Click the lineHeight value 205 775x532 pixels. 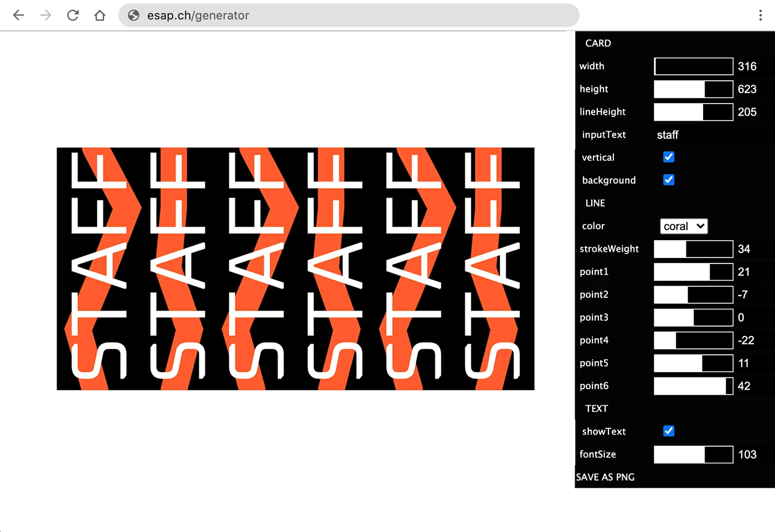(747, 112)
